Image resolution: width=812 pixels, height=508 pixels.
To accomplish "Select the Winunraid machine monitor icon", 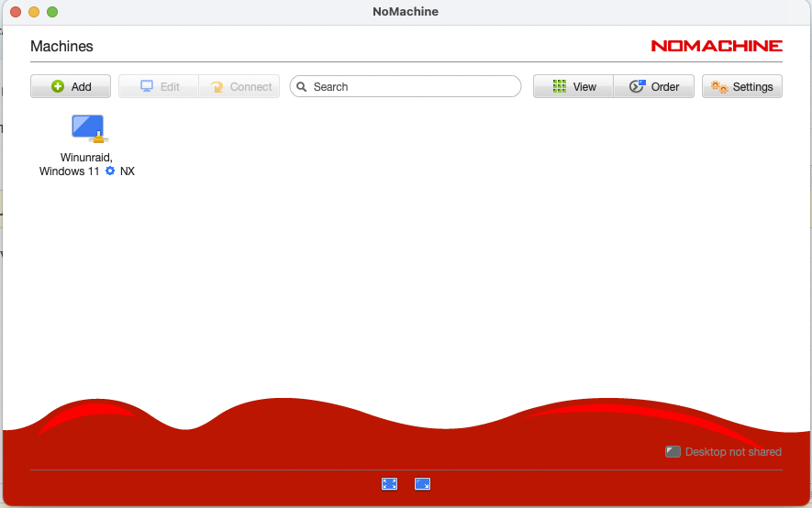I will (89, 128).
